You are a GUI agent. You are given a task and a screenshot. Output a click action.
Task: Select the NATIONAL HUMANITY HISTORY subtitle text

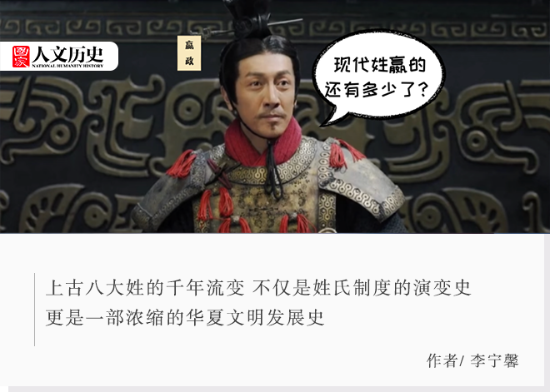coord(67,66)
